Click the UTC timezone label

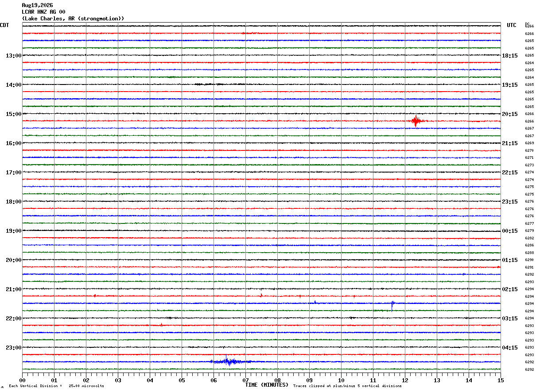tap(512, 25)
